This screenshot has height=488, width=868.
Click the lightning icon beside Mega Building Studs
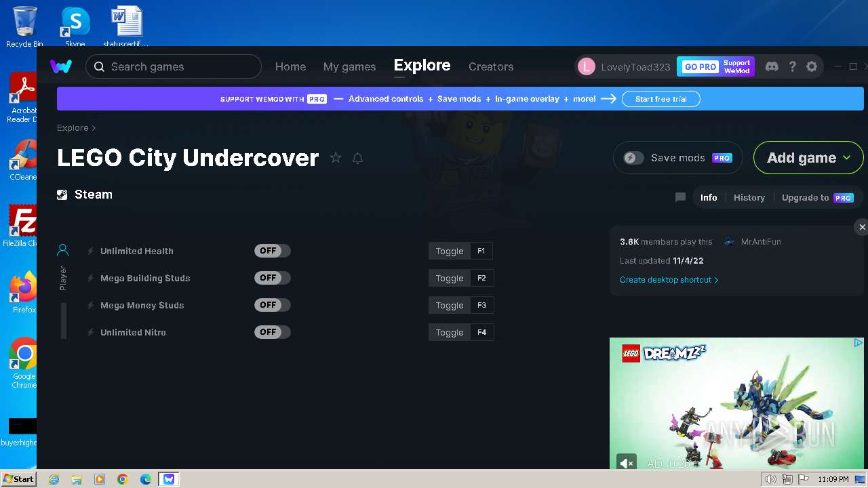coord(90,278)
